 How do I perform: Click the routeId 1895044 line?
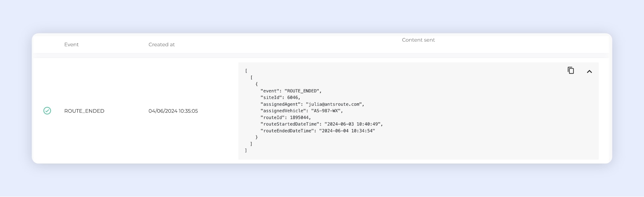pos(285,117)
